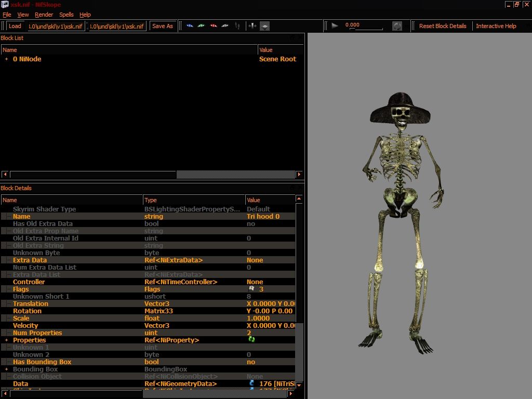This screenshot has width=532, height=399.
Task: Select the Num Properties row
Action: [148, 333]
